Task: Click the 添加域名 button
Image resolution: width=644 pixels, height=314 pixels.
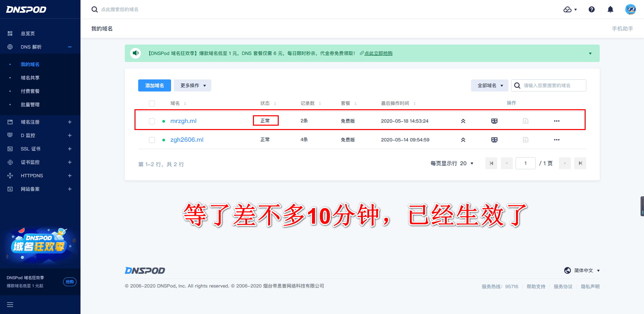Action: pos(155,85)
